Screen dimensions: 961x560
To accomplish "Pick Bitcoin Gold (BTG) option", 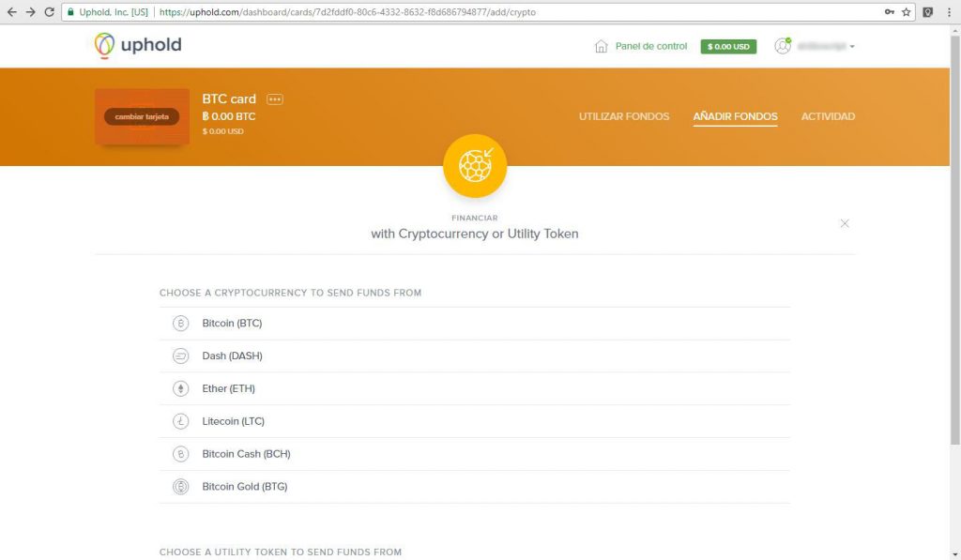I will 474,487.
